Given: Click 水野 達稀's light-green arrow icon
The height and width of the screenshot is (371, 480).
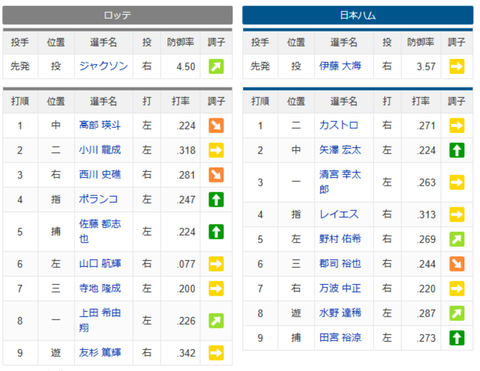Looking at the screenshot, I should (457, 313).
